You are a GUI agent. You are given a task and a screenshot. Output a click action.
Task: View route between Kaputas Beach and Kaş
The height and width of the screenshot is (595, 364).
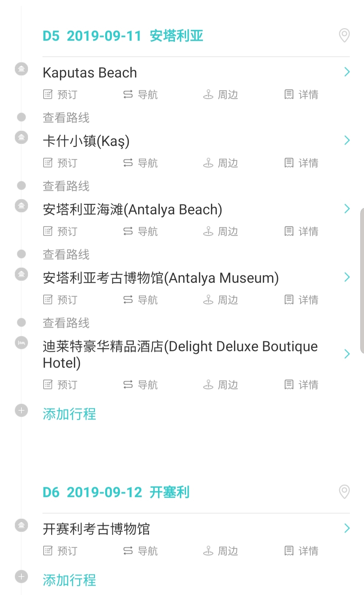click(x=66, y=118)
